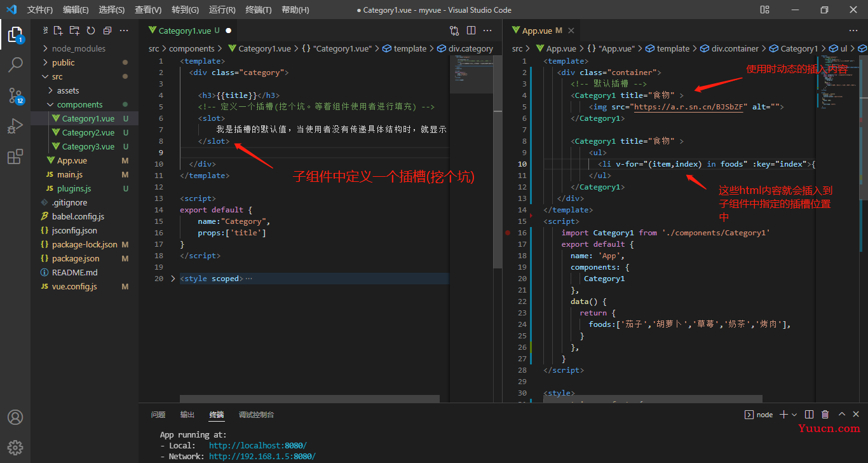Toggle breakpoint at App.vue line 16

coord(507,233)
